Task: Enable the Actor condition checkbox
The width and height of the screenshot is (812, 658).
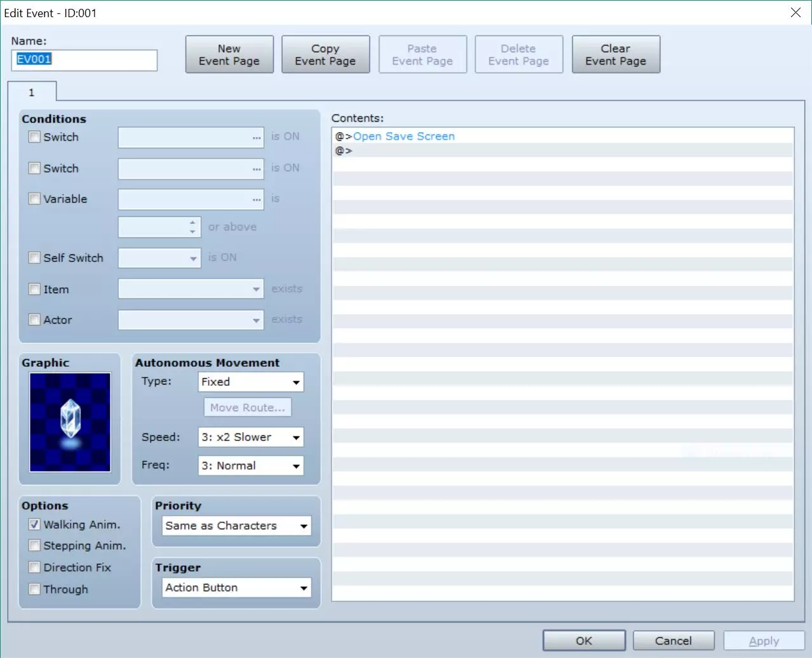Action: pos(34,320)
